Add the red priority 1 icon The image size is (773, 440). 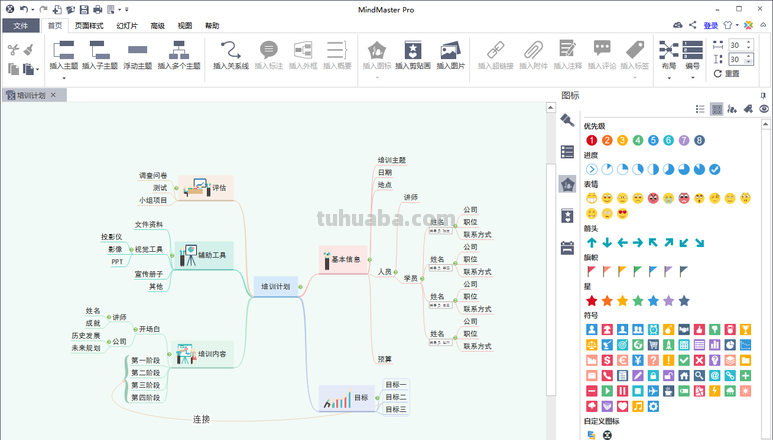point(592,140)
